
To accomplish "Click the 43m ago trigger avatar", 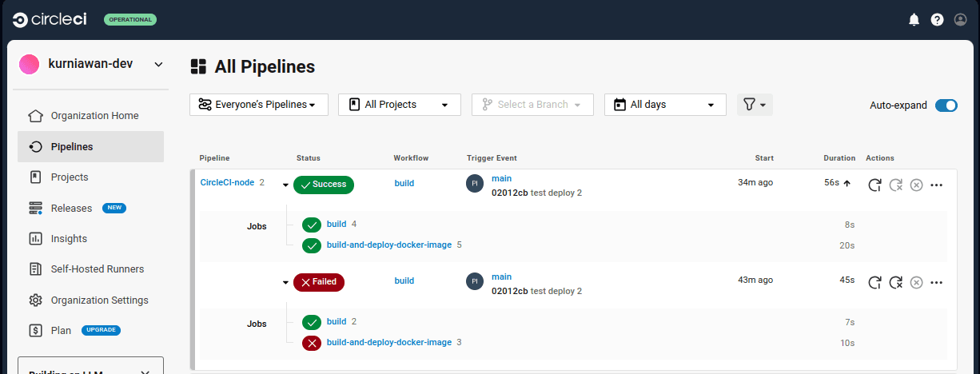I will coord(475,281).
